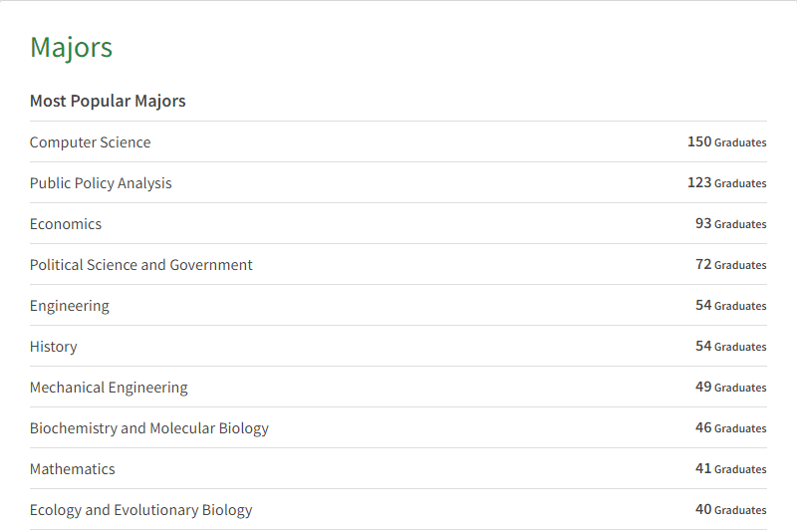
Task: Click the 150 Graduates count
Action: point(727,142)
